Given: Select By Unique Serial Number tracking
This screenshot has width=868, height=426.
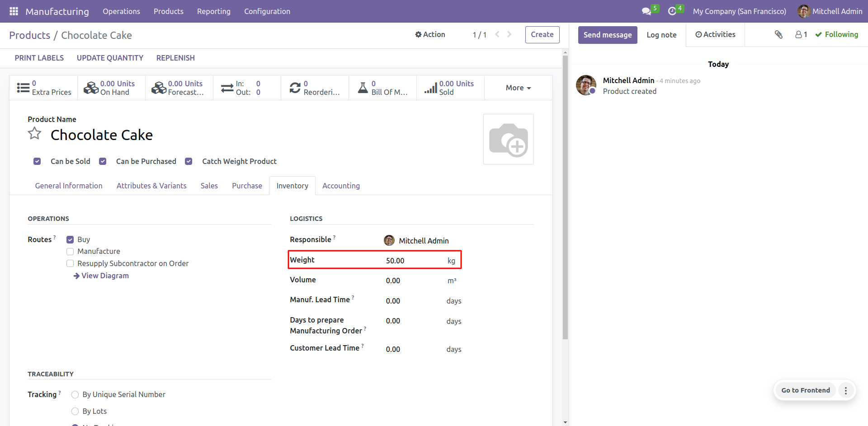Looking at the screenshot, I should (75, 395).
